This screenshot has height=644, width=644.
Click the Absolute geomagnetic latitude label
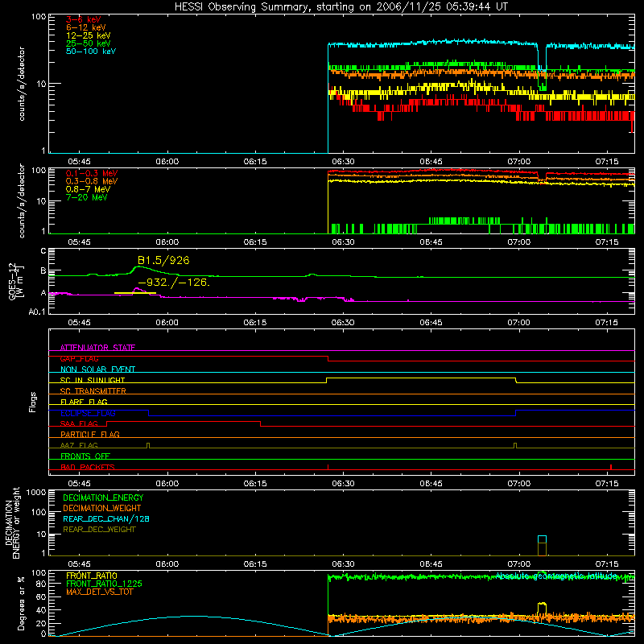(x=556, y=576)
